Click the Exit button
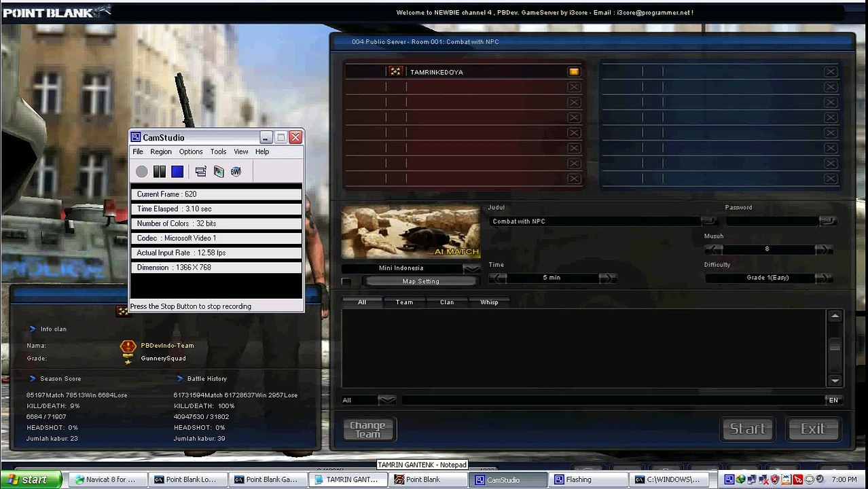 coord(812,429)
